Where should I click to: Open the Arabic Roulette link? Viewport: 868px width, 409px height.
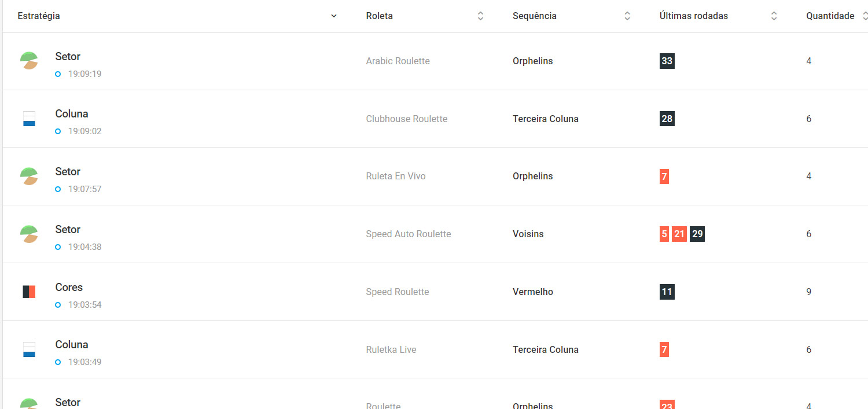point(398,61)
